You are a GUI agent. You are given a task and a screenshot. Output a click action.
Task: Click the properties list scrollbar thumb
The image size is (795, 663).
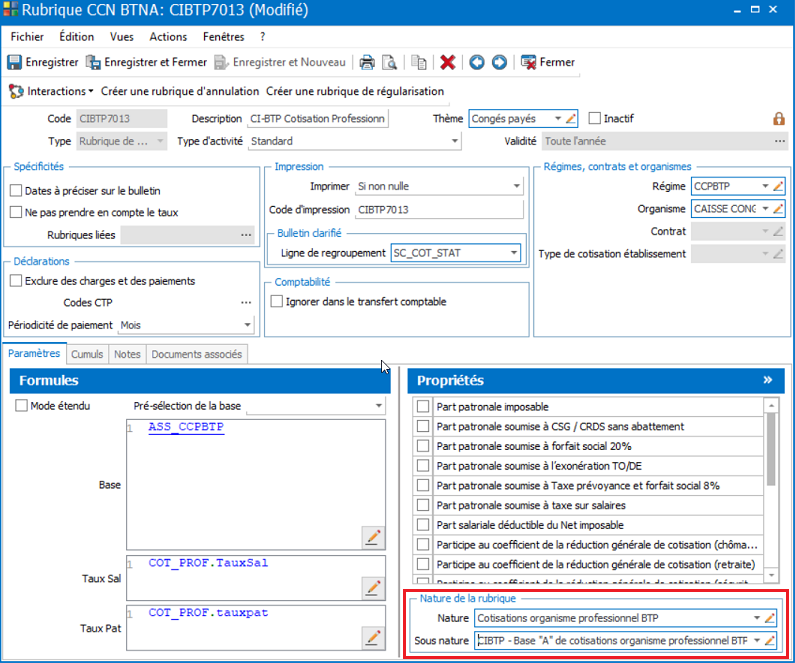click(771, 449)
